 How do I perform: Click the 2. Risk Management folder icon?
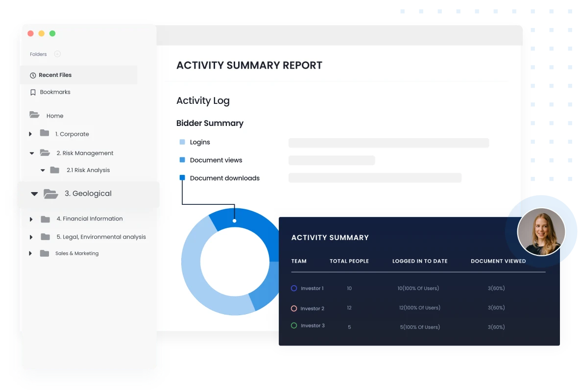click(45, 153)
